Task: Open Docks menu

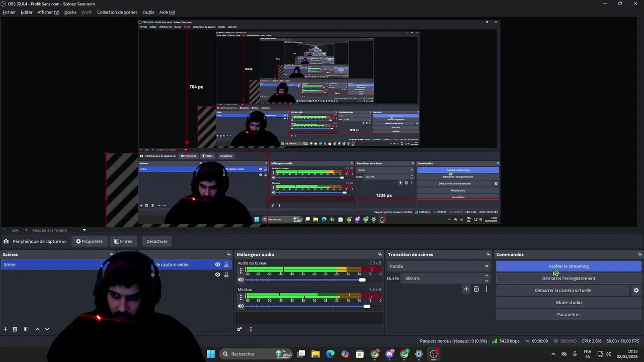Action: pos(70,12)
